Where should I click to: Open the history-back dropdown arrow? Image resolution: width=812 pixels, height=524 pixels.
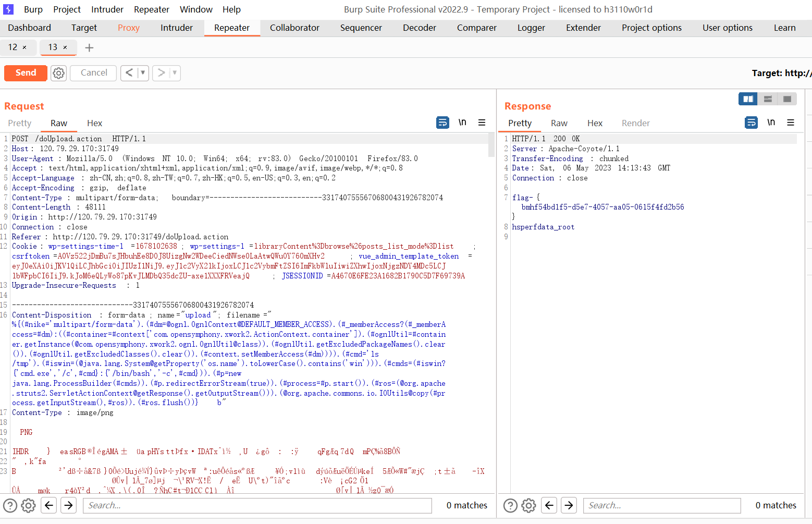(143, 73)
